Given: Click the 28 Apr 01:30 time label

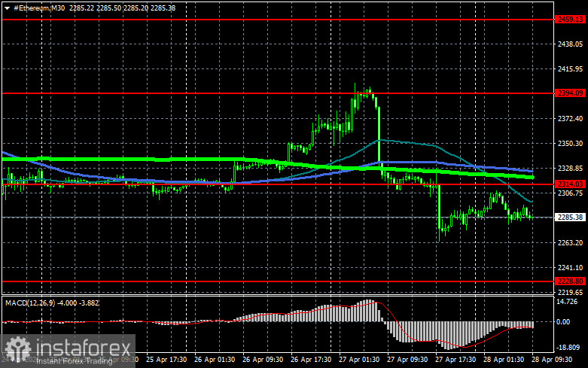Looking at the screenshot, I should 504,360.
